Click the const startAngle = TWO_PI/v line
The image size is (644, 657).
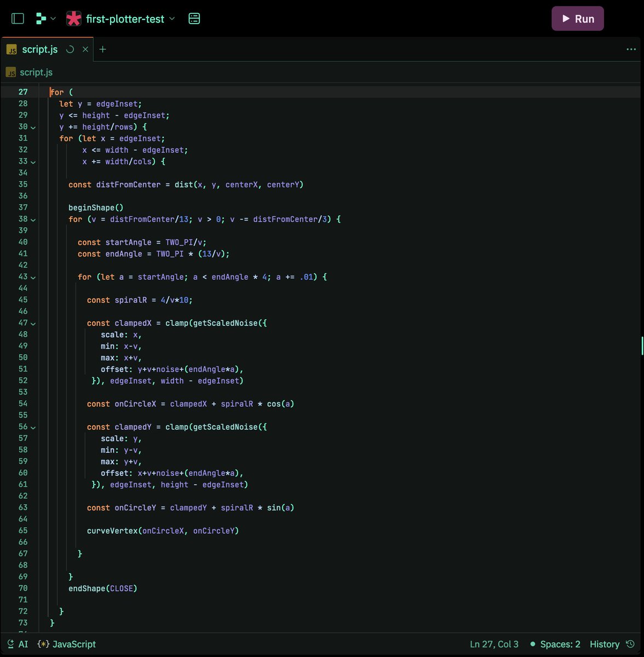(142, 242)
